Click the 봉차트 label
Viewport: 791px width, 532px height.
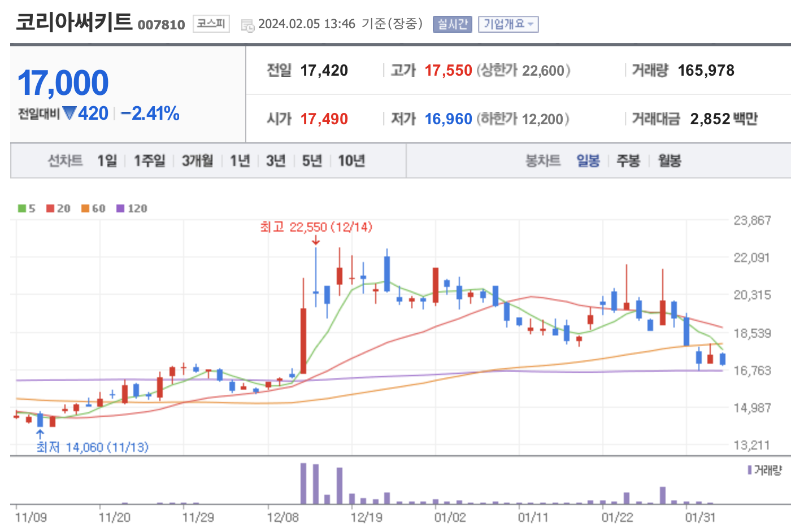(x=543, y=161)
